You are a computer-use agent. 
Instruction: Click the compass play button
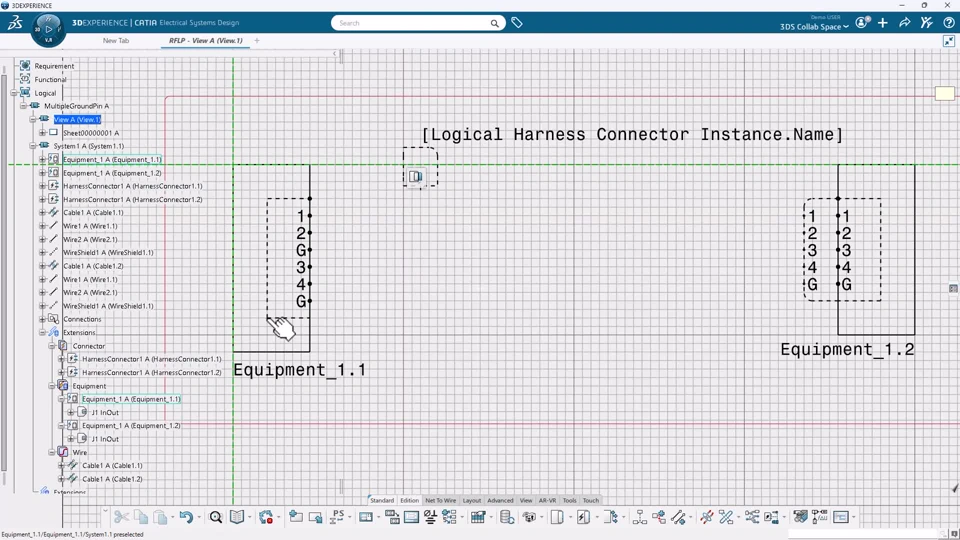[x=48, y=29]
